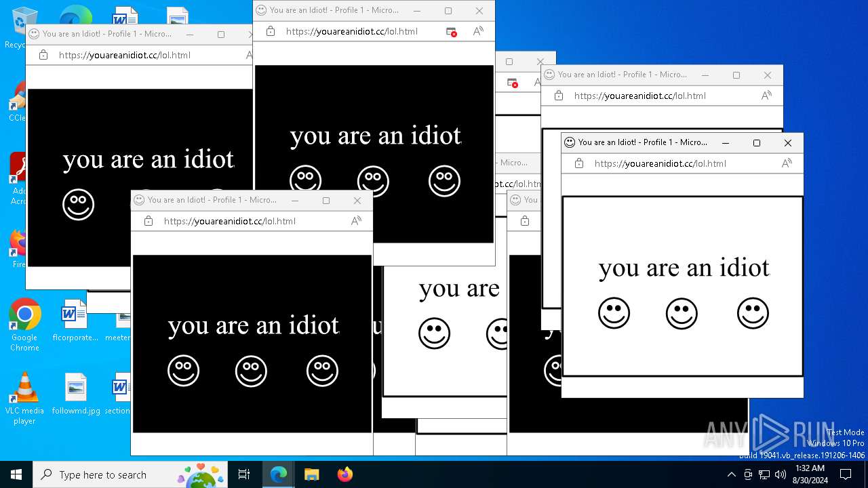Image resolution: width=868 pixels, height=488 pixels.
Task: Close the top-center Edge window
Action: click(x=479, y=11)
